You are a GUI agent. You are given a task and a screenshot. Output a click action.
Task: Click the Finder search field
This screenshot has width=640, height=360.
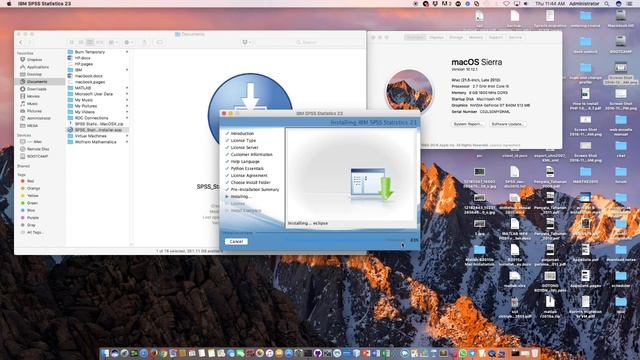[309, 42]
